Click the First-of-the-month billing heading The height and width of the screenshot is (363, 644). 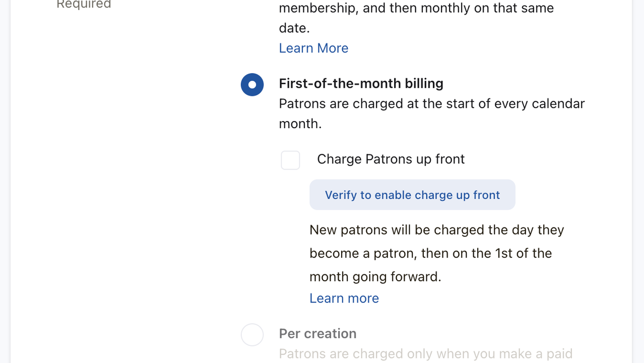point(361,84)
